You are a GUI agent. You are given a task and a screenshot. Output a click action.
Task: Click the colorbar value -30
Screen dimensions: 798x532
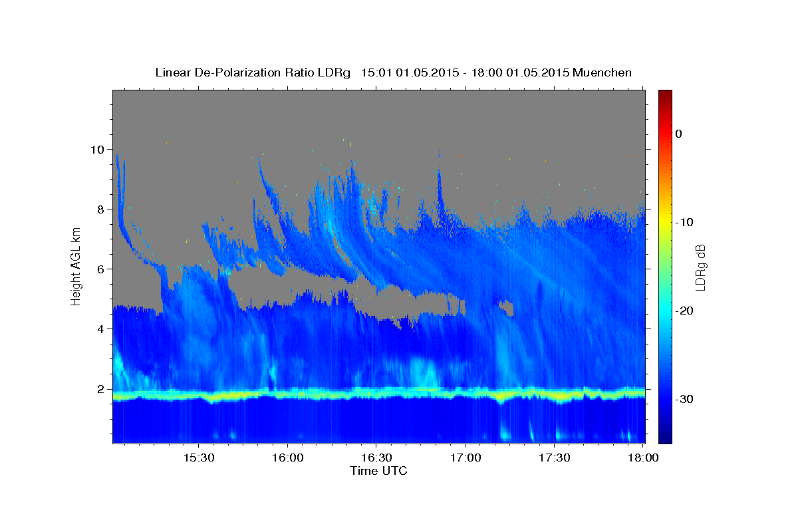click(x=685, y=399)
